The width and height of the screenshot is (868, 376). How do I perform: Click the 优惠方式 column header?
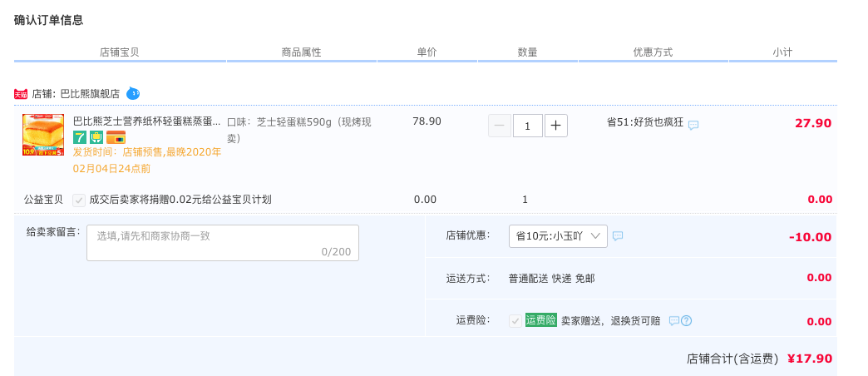tap(653, 52)
